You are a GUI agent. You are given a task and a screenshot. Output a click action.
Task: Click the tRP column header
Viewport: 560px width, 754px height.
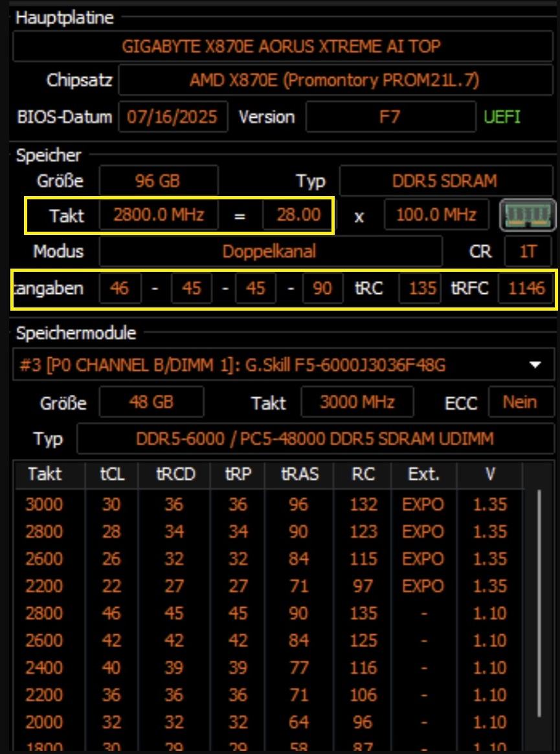(238, 474)
